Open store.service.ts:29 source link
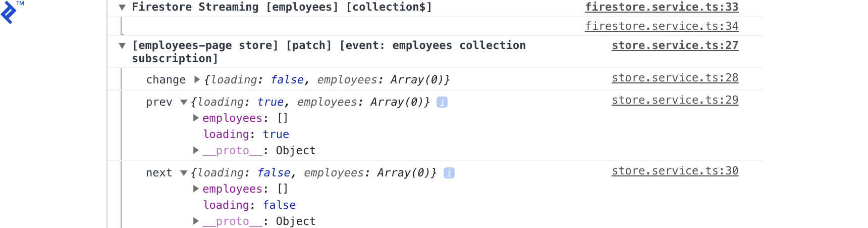This screenshot has width=868, height=228. pos(675,100)
